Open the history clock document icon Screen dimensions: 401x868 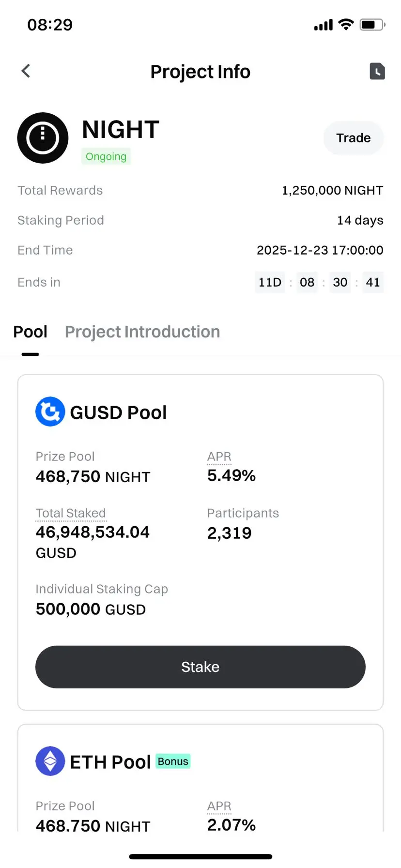tap(377, 71)
